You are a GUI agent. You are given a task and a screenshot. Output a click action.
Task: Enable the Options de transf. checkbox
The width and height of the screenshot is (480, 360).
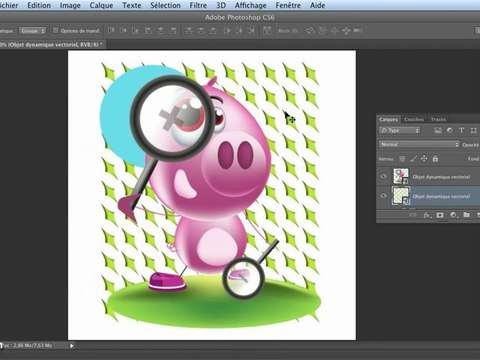point(56,31)
